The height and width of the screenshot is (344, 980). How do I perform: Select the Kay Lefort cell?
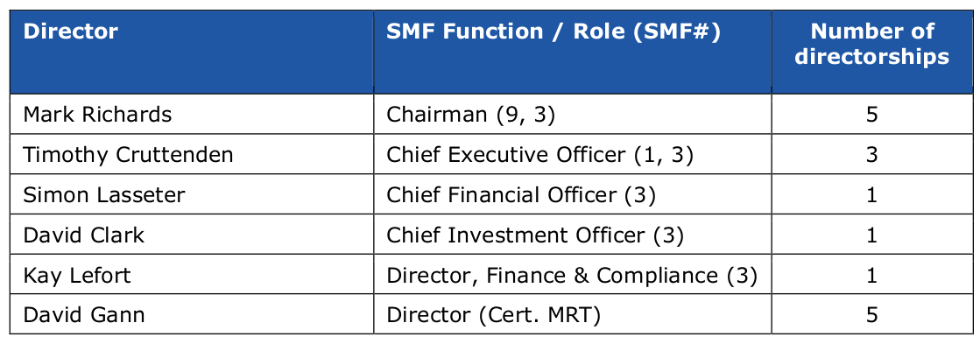click(x=192, y=274)
